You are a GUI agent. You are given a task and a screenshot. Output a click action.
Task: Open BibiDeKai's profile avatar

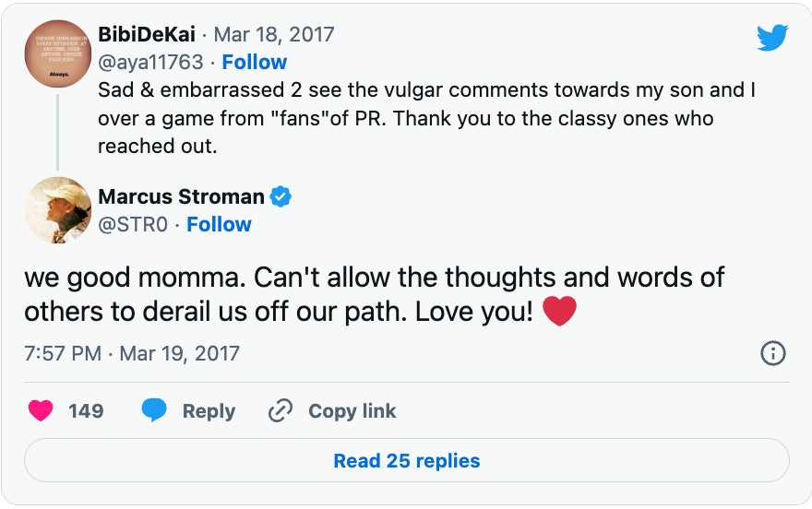pos(57,53)
